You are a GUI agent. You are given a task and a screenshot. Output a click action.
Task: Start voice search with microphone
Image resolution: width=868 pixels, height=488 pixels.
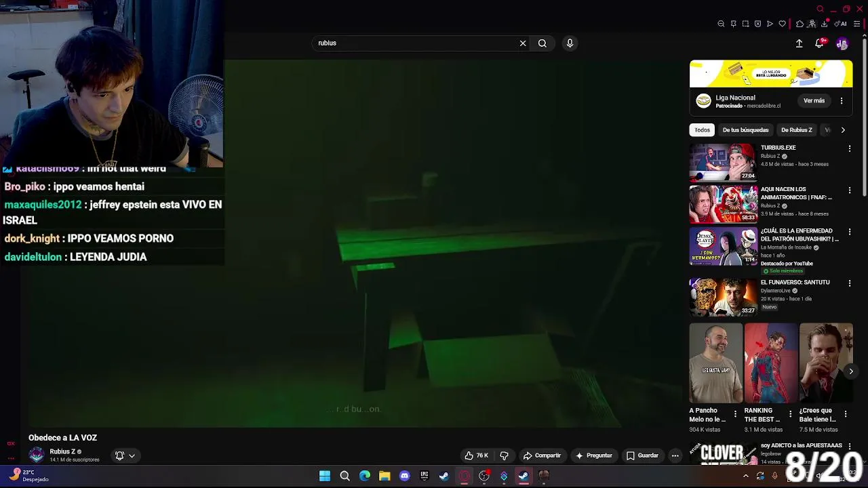click(x=570, y=43)
